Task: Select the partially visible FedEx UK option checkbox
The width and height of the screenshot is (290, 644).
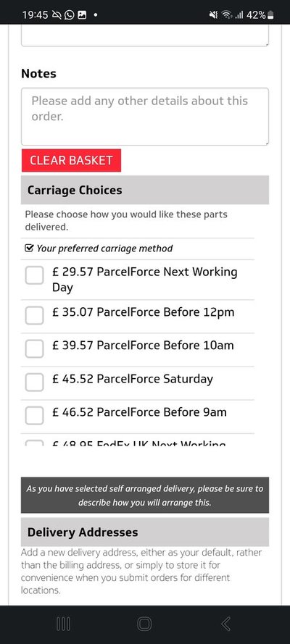Action: (34, 443)
